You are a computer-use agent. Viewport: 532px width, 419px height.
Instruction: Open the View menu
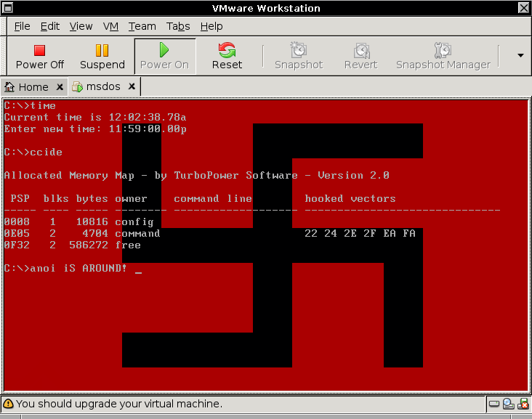coord(81,26)
